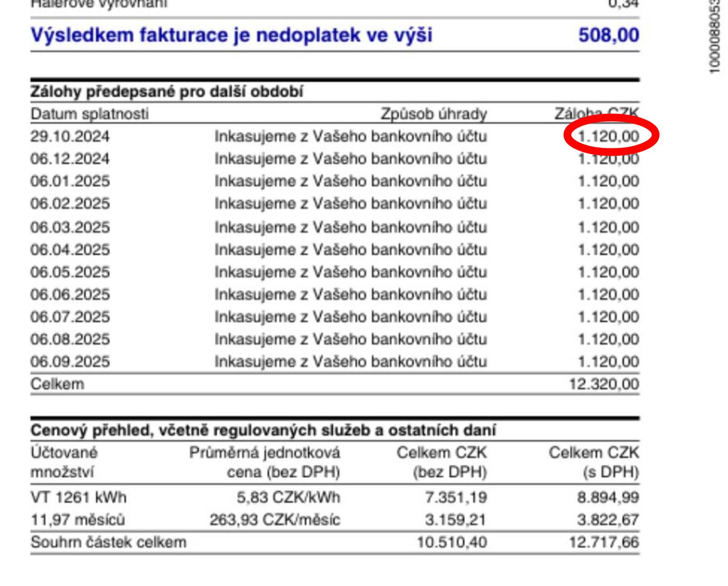This screenshot has width=728, height=586.
Task: Click the value 3.159,21
Action: coord(456,520)
